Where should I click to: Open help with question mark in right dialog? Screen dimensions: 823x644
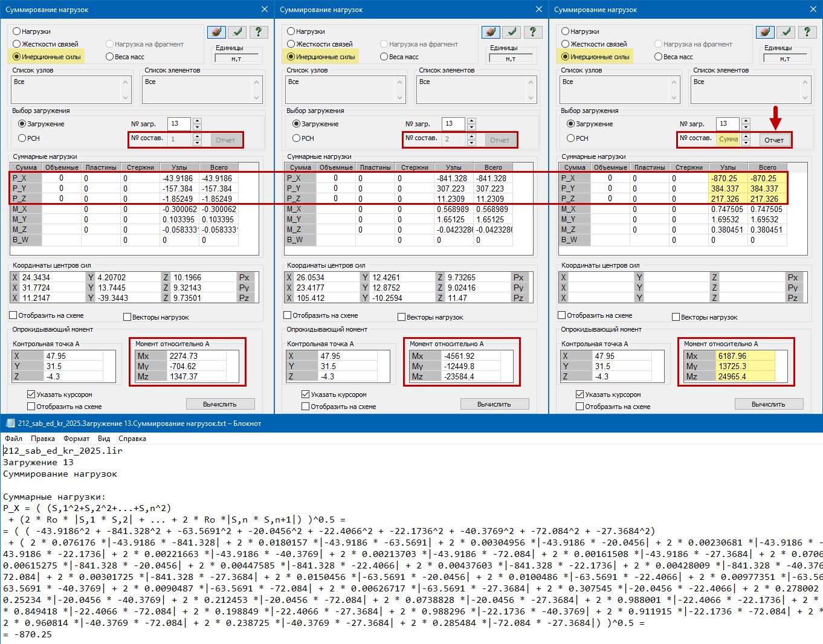807,32
